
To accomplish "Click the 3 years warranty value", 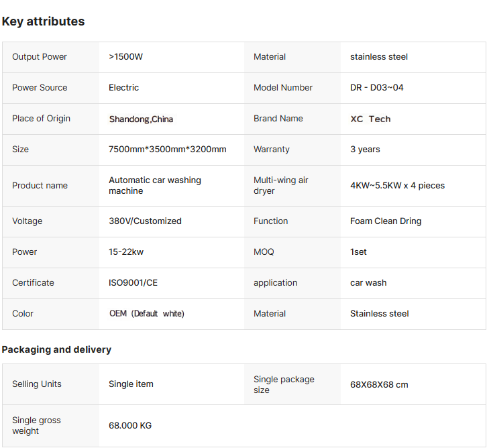I will pyautogui.click(x=365, y=150).
